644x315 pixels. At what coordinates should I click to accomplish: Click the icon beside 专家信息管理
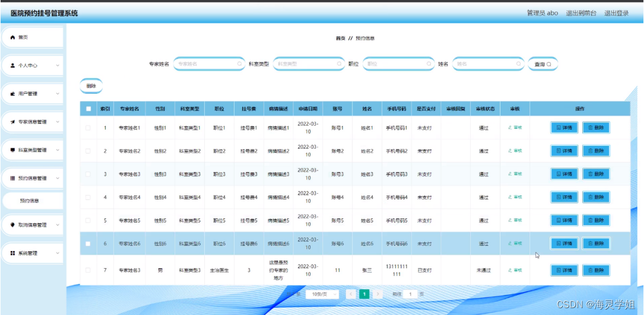coord(13,122)
